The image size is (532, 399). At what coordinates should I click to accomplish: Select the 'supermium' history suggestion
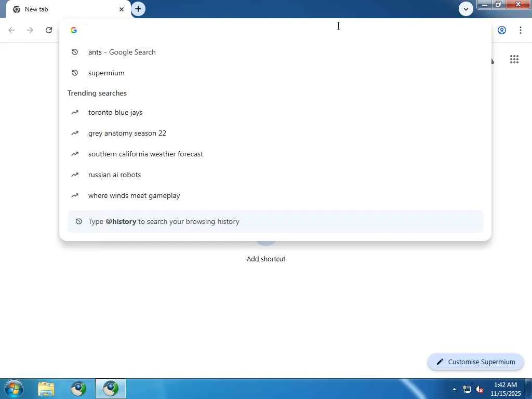[275, 73]
